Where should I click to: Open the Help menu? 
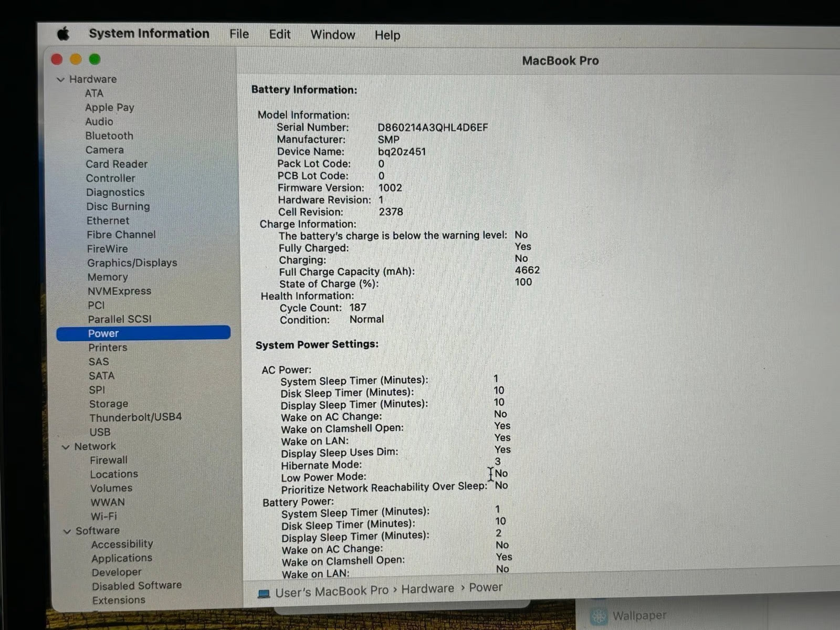point(387,35)
